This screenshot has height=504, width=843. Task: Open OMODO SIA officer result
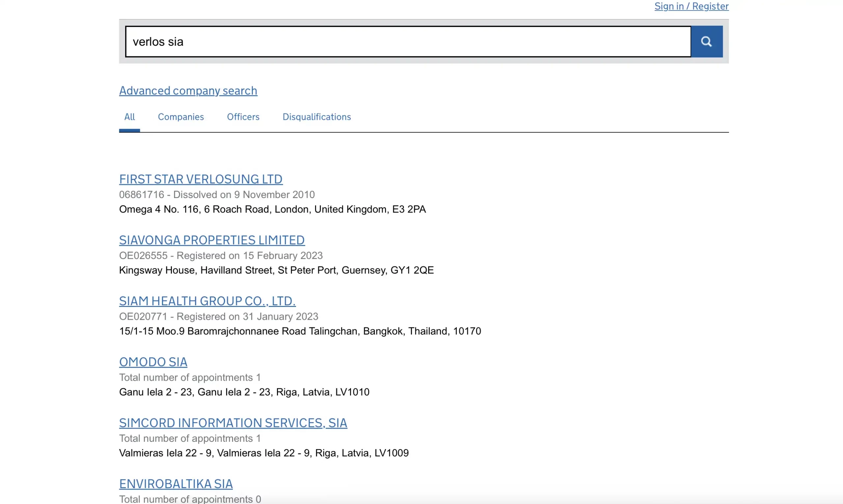[153, 362]
